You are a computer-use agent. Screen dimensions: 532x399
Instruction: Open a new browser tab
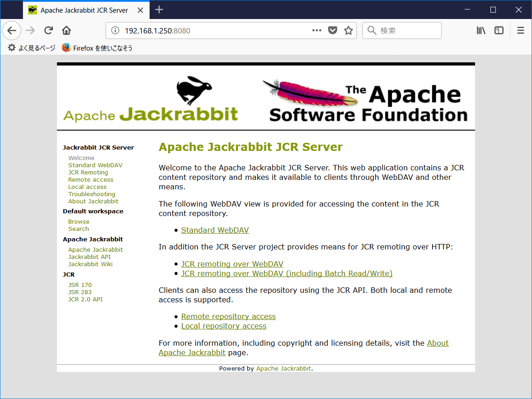[159, 9]
